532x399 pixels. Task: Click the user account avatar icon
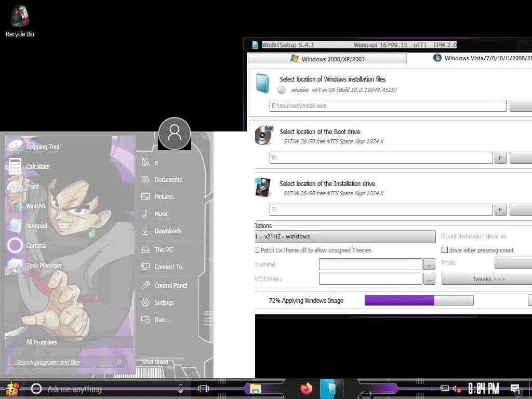(x=175, y=134)
